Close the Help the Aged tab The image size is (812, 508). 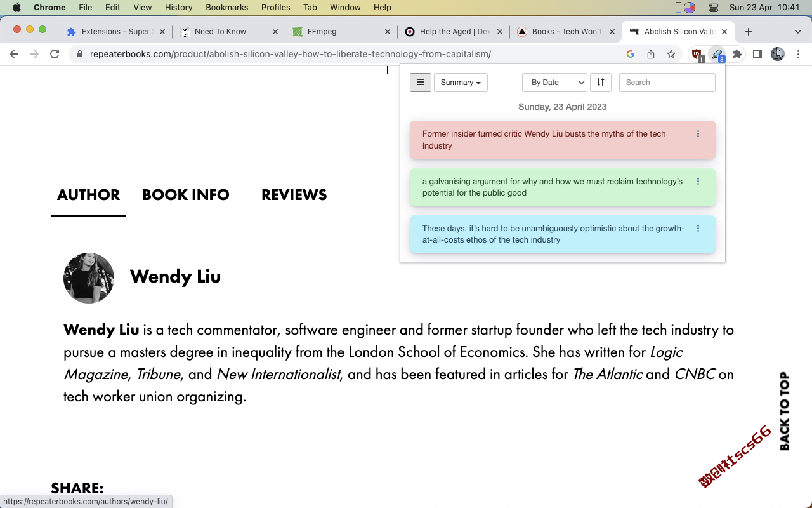pos(500,32)
